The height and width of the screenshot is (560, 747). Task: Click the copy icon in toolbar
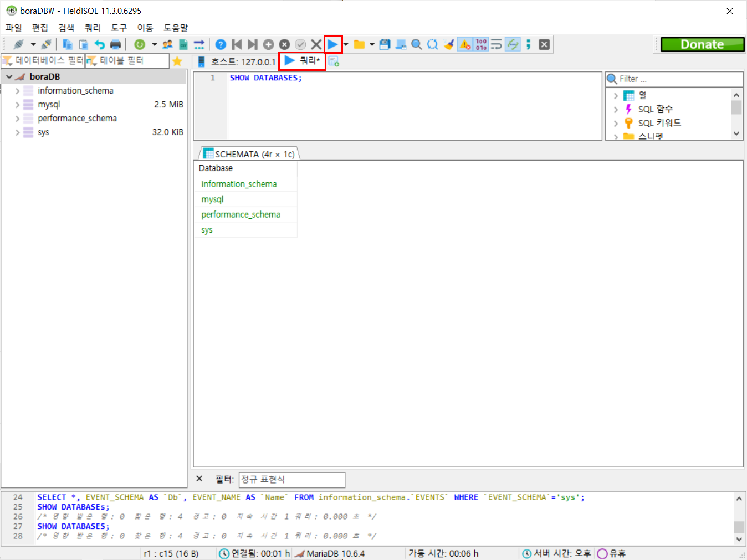coord(68,44)
